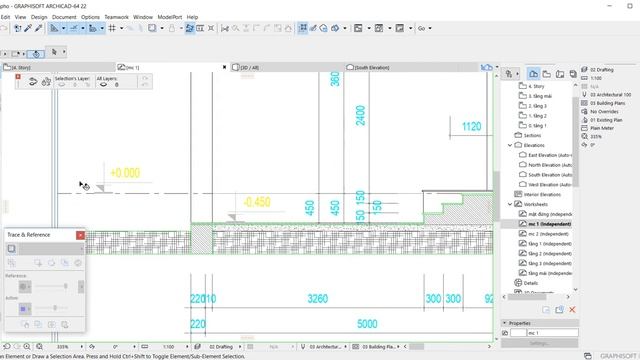
Task: Click the Split tool icon
Action: coord(224,28)
